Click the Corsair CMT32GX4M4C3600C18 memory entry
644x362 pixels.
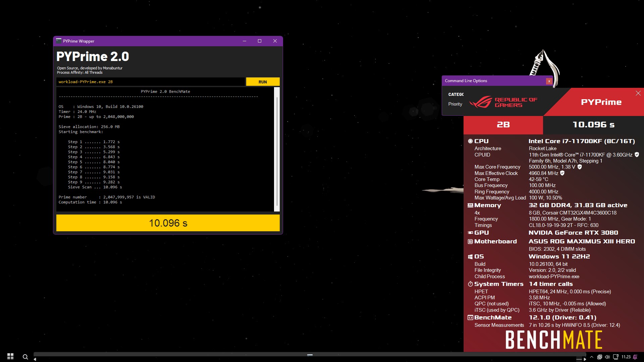(x=573, y=213)
